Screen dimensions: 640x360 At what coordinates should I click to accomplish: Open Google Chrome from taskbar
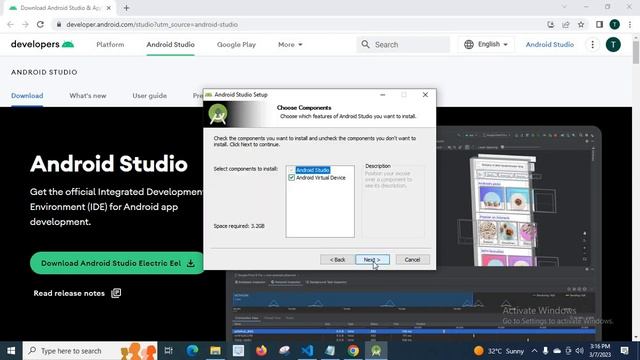[x=353, y=351]
